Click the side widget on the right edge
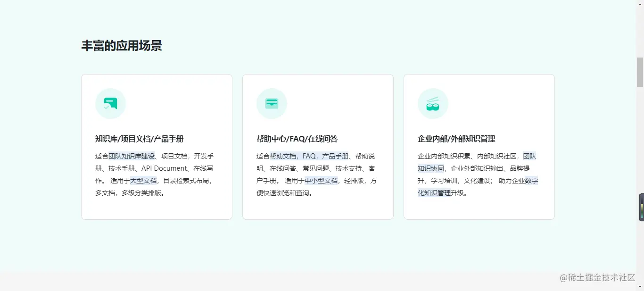Image resolution: width=644 pixels, height=291 pixels. [x=641, y=207]
